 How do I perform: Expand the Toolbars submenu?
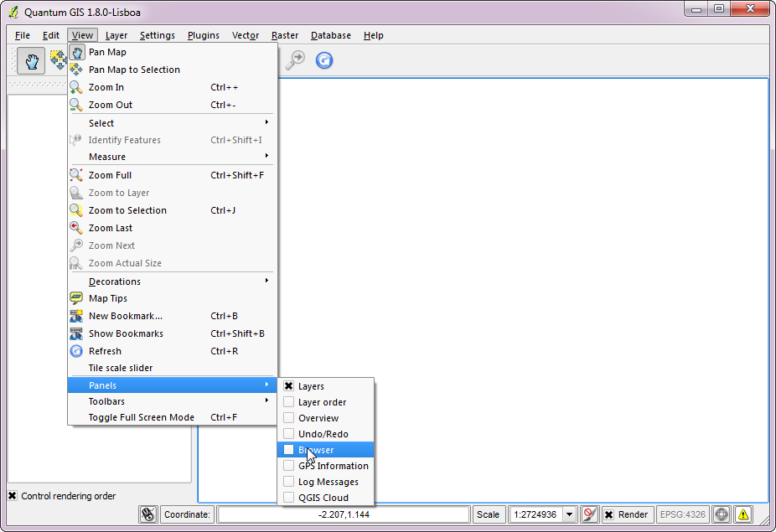coord(172,401)
